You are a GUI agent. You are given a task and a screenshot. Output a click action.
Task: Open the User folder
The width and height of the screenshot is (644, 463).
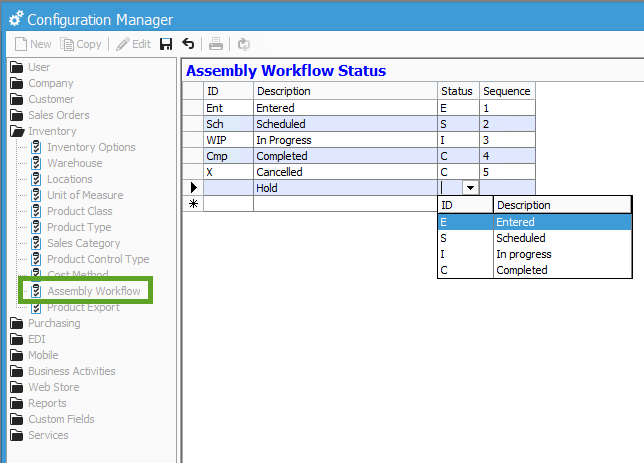click(30, 67)
